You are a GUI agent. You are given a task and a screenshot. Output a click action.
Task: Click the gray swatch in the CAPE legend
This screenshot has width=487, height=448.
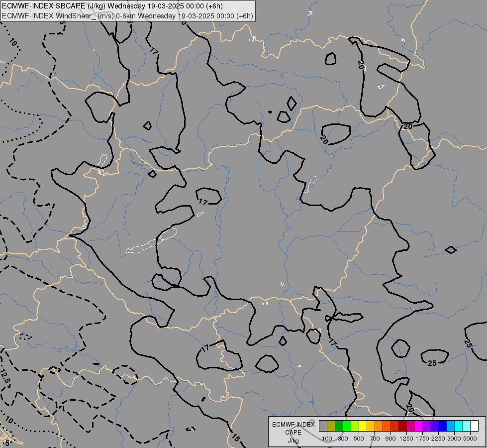(323, 426)
